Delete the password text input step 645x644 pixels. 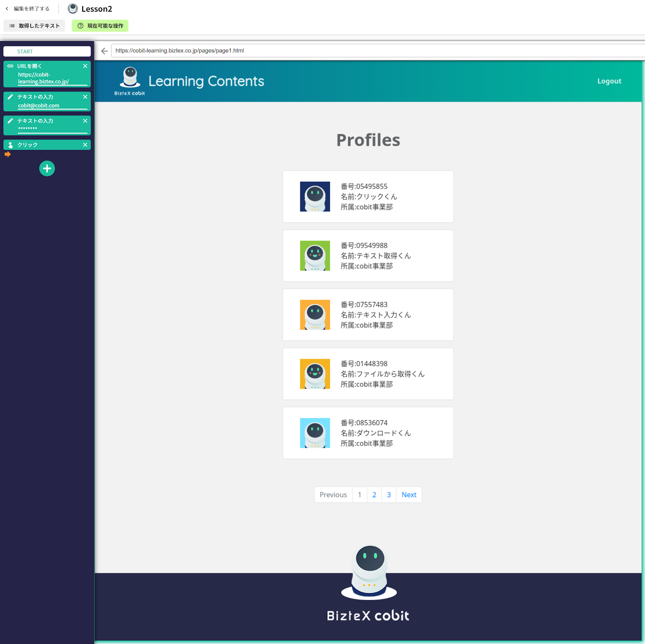point(85,121)
